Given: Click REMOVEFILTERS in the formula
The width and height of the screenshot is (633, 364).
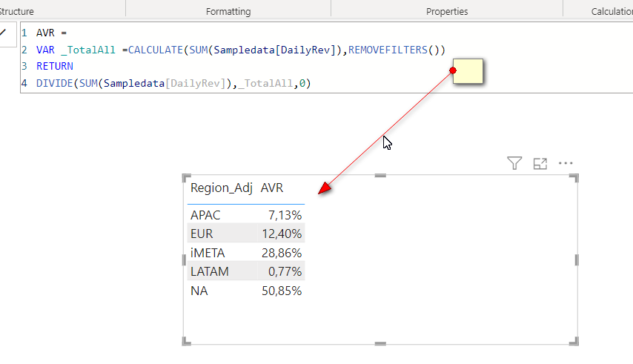Looking at the screenshot, I should point(388,50).
